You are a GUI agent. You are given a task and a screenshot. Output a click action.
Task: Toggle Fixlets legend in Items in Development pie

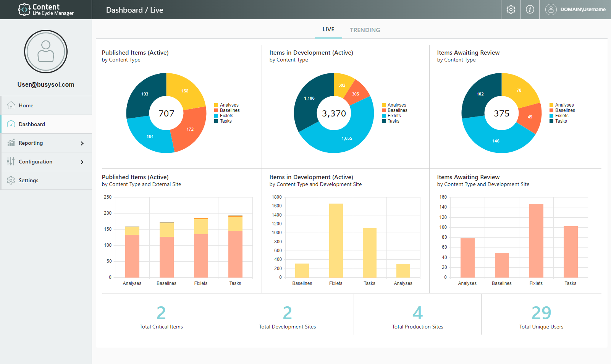click(394, 116)
